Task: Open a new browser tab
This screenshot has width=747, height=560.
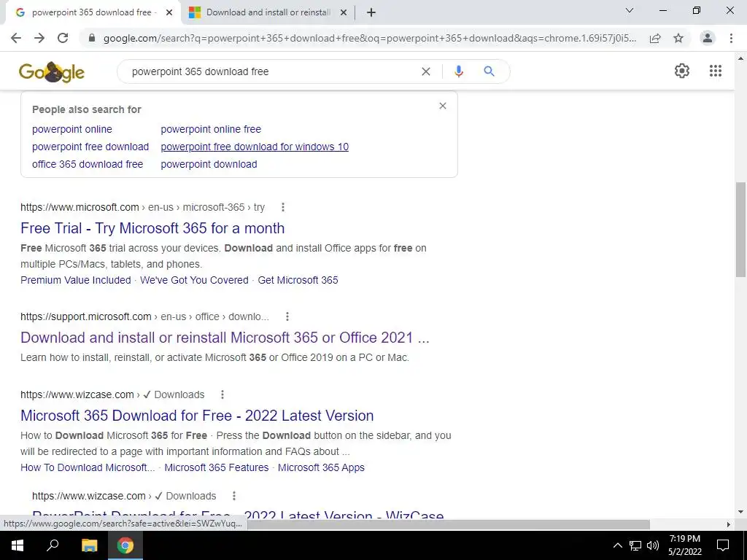Action: tap(371, 13)
